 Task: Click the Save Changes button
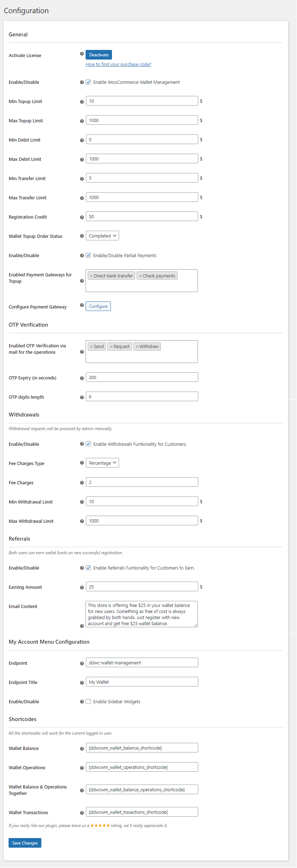pos(25,843)
